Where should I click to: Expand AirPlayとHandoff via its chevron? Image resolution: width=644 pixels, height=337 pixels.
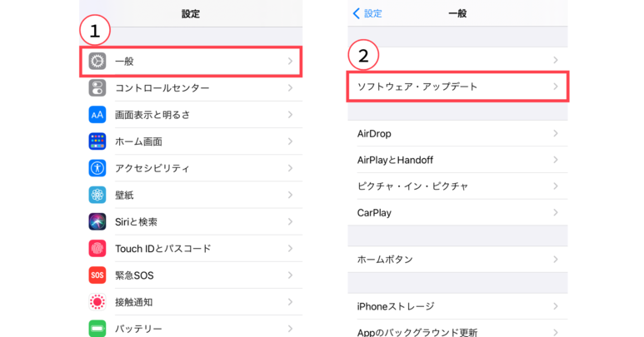[x=556, y=160]
